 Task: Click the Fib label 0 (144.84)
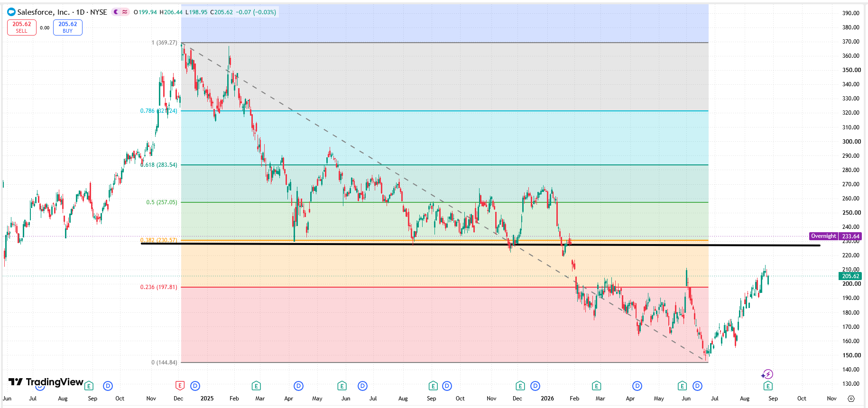164,363
